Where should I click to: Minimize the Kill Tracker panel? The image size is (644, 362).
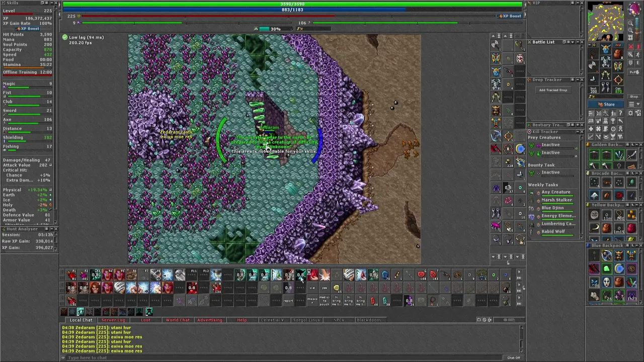(x=578, y=132)
